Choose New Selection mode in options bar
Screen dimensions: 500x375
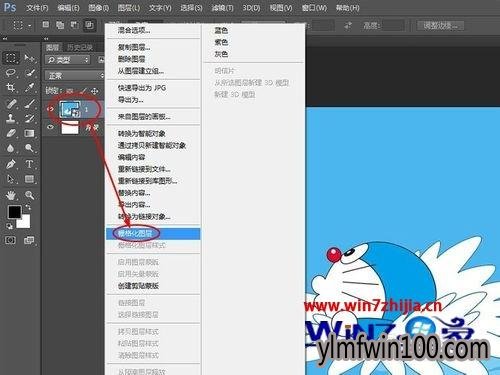click(46, 25)
